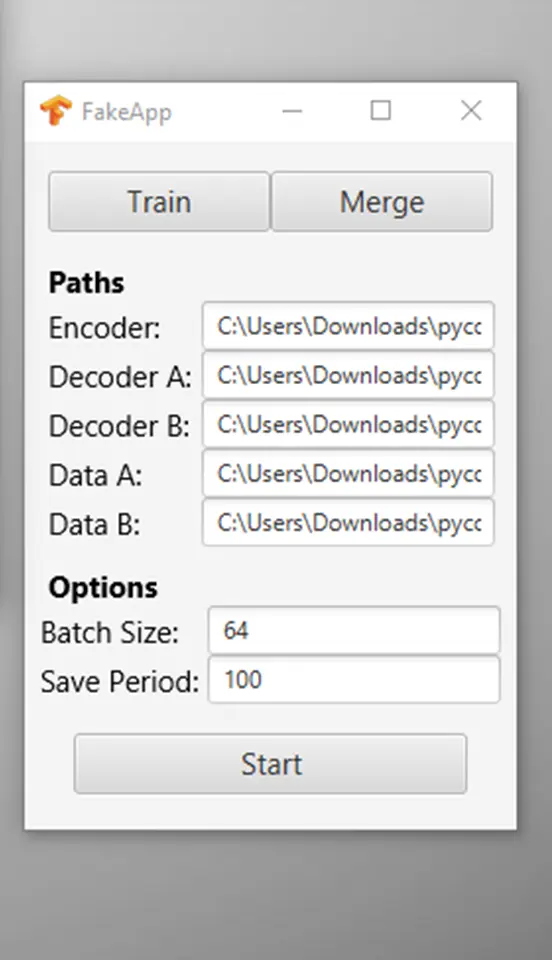This screenshot has width=552, height=960.
Task: Minimize the FakeApp window
Action: pyautogui.click(x=292, y=111)
